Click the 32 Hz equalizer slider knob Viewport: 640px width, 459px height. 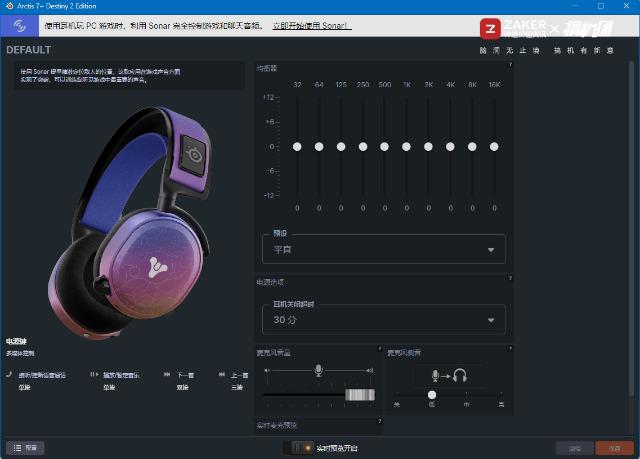pyautogui.click(x=297, y=146)
